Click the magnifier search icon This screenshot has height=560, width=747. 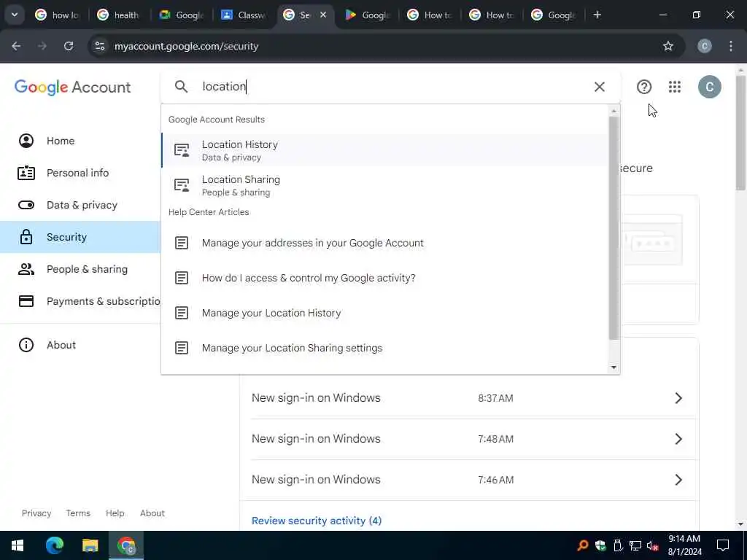click(x=181, y=86)
